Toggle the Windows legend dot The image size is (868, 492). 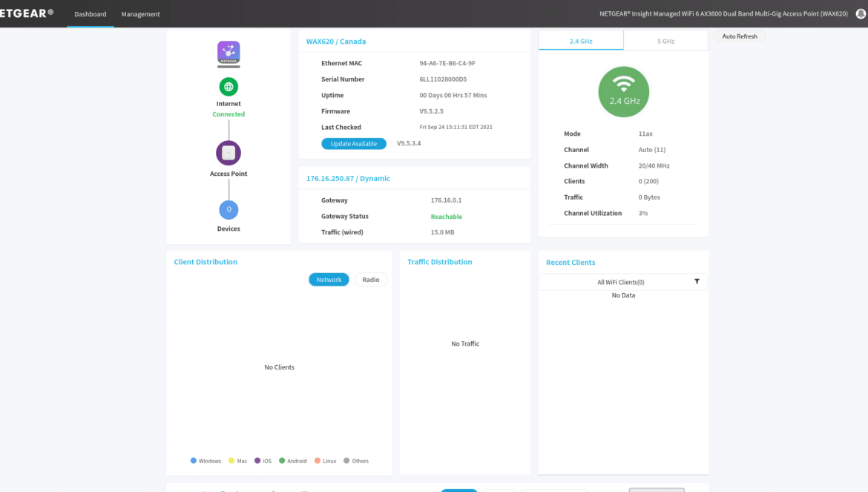click(193, 460)
